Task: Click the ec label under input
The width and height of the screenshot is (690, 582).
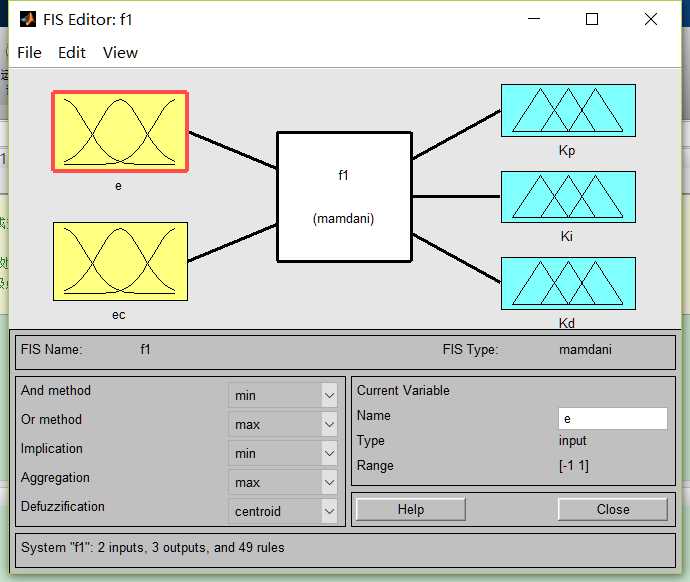Action: point(118,315)
